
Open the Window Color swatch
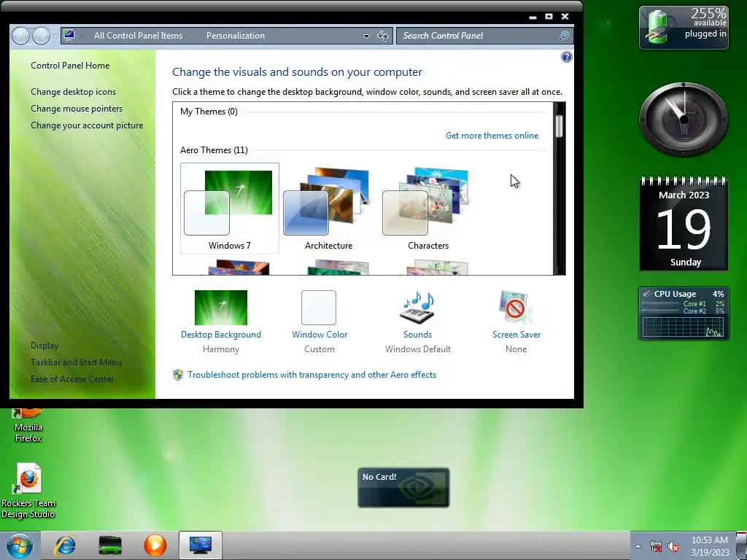click(319, 308)
